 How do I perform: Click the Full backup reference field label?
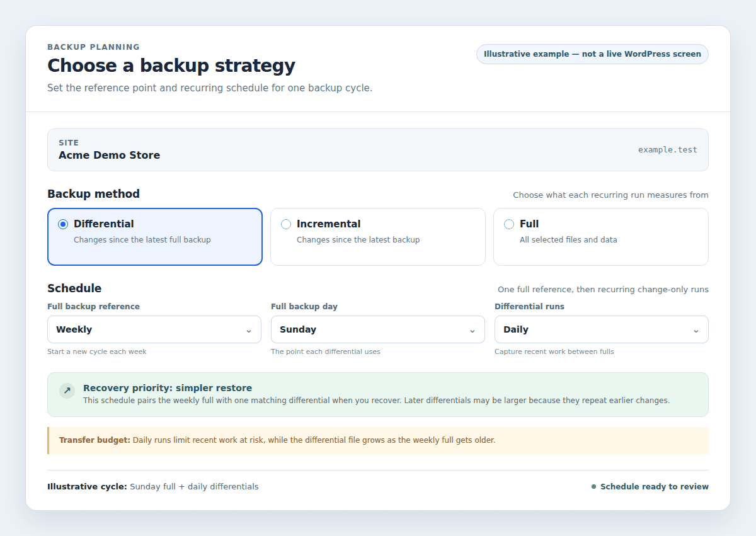tap(94, 307)
